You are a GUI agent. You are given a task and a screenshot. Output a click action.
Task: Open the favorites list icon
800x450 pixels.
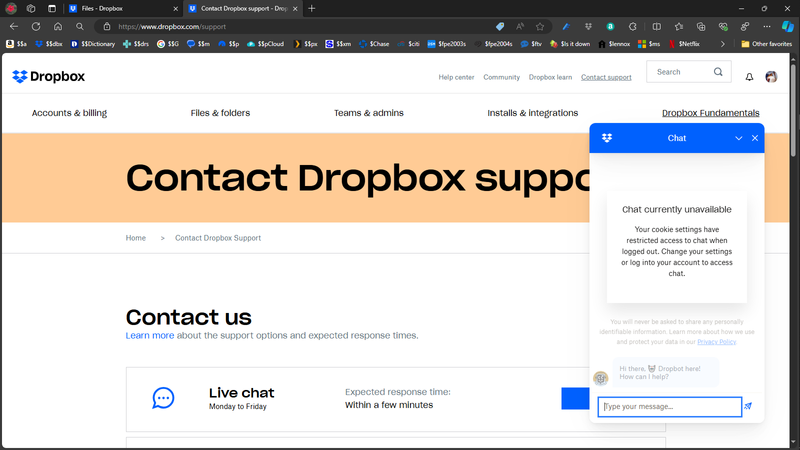point(679,27)
